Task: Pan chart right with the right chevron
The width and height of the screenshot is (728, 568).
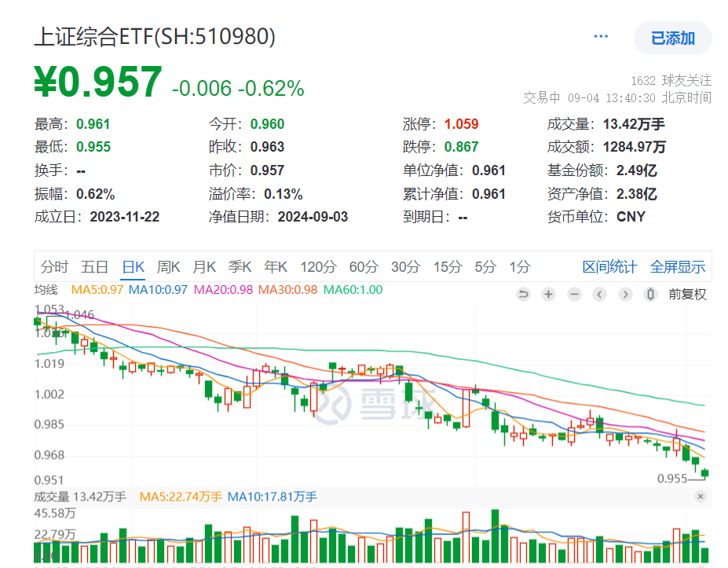Action: [625, 294]
